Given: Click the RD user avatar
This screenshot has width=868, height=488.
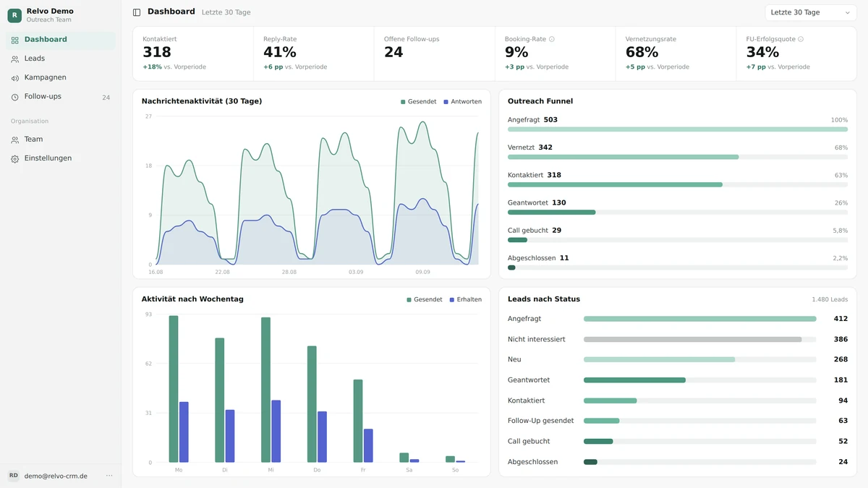Looking at the screenshot, I should (x=14, y=476).
